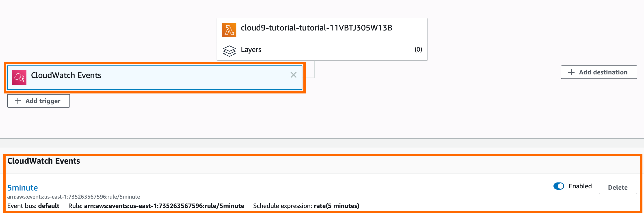Select the Lambda function icon
This screenshot has width=644, height=221.
229,29
